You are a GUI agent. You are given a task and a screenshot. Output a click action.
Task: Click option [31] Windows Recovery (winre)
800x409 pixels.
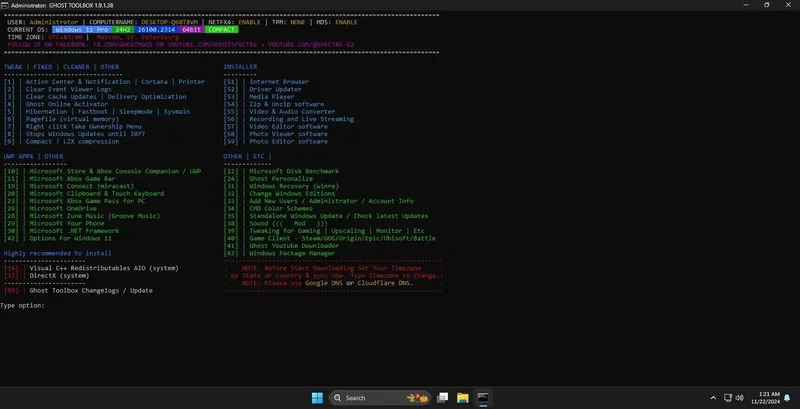(281, 186)
